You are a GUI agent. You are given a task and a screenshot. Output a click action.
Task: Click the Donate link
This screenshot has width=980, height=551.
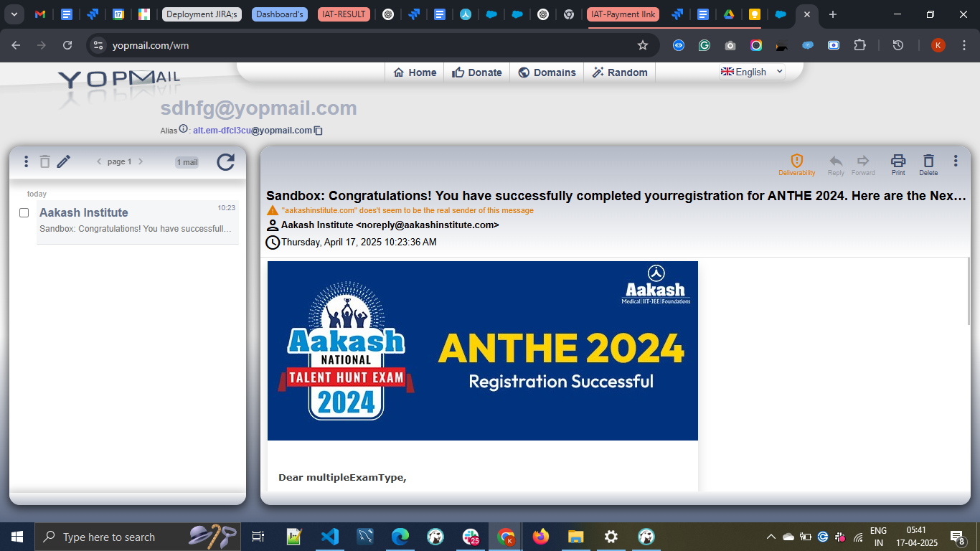[x=477, y=72]
